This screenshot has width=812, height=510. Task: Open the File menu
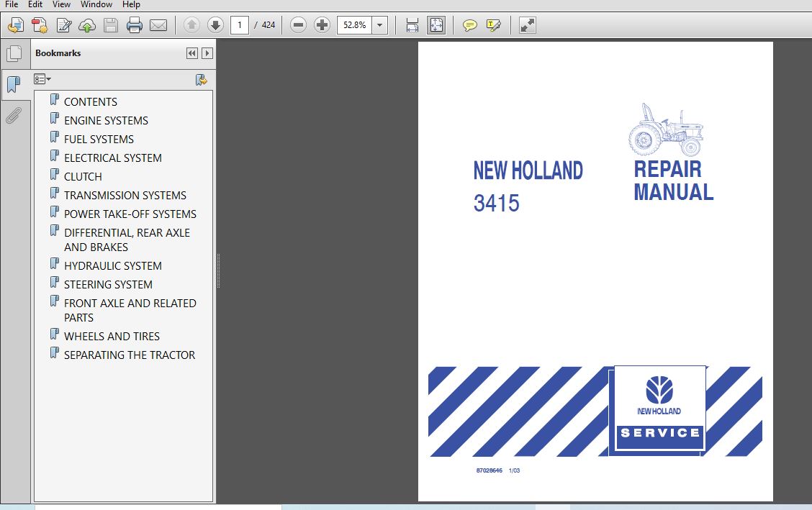(x=12, y=4)
